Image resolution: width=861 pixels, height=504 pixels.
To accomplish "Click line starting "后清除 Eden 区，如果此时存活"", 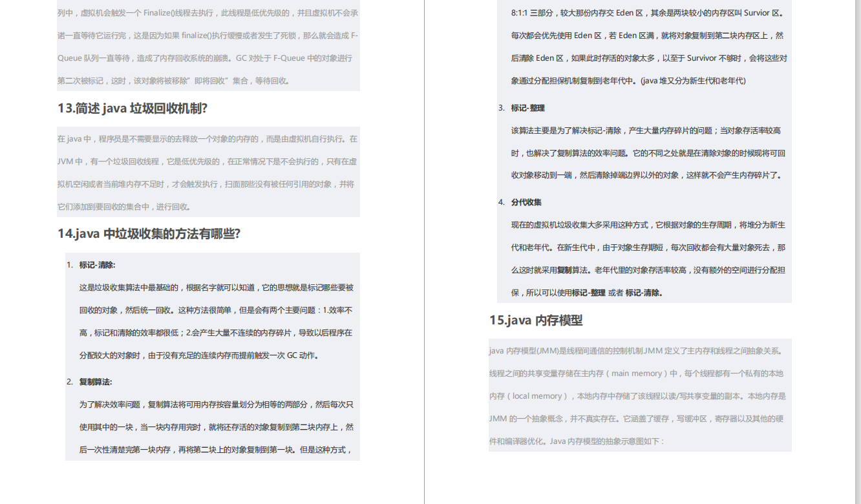I will click(649, 58).
